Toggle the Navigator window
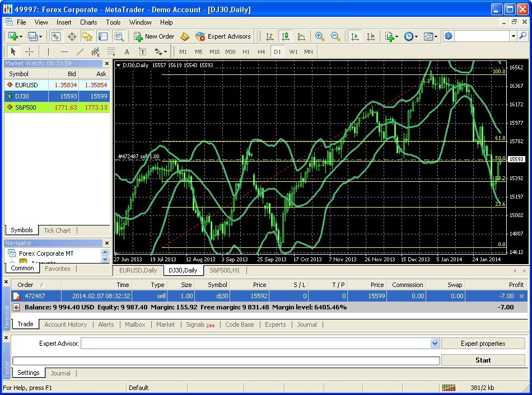The width and height of the screenshot is (532, 395). 87,36
